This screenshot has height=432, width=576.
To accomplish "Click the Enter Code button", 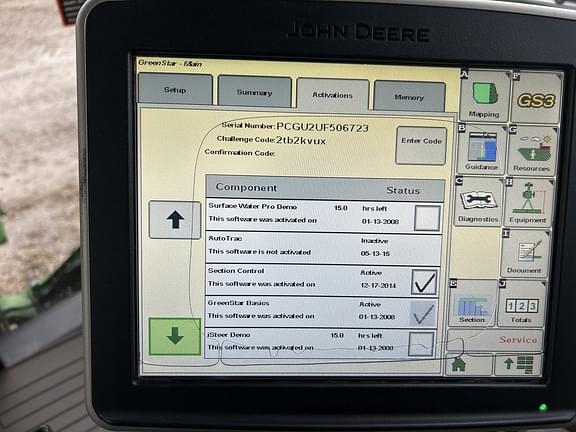I will (421, 145).
